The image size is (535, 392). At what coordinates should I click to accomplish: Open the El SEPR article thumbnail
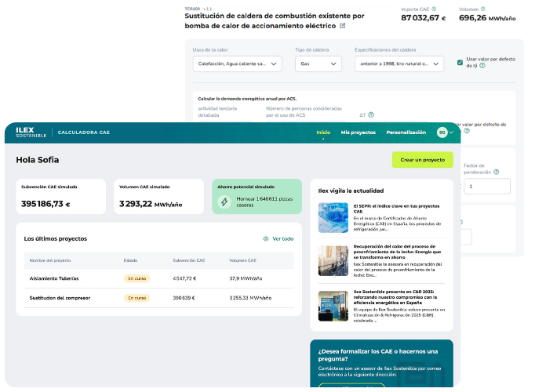(x=333, y=217)
